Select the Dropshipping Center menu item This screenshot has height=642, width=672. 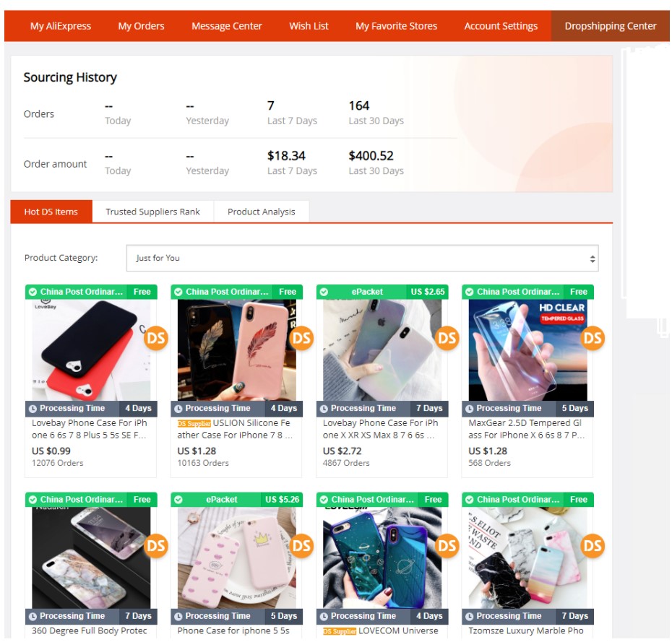611,26
